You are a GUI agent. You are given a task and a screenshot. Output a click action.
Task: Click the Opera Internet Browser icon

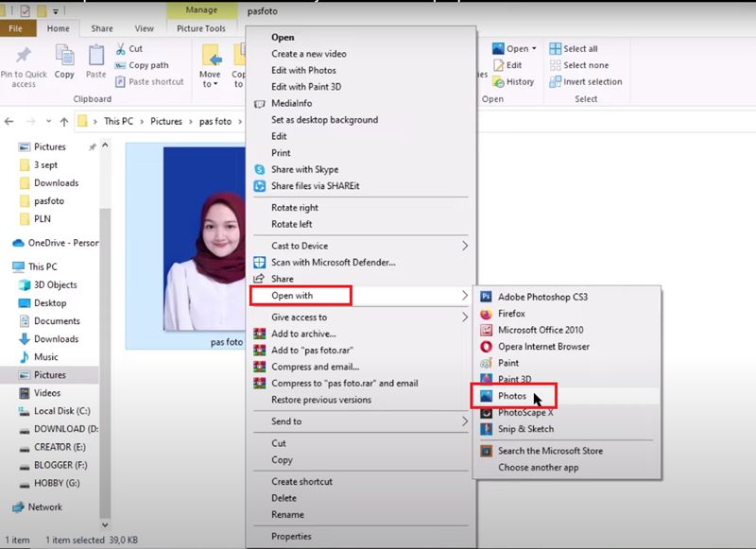click(x=487, y=347)
